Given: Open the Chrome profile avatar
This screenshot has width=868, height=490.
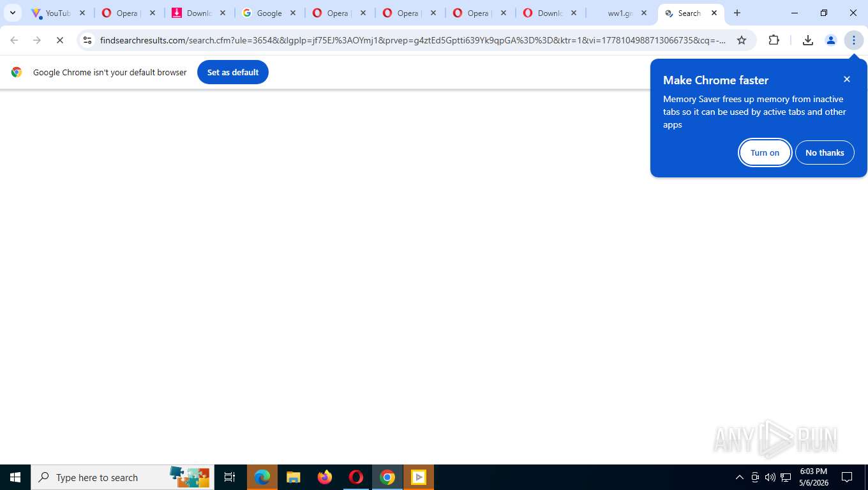Looking at the screenshot, I should [x=831, y=40].
